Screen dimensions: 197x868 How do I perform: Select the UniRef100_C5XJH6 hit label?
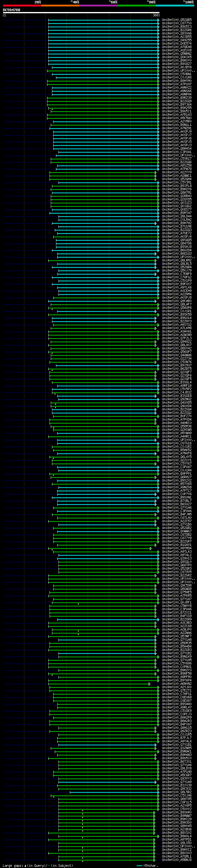pos(177,796)
